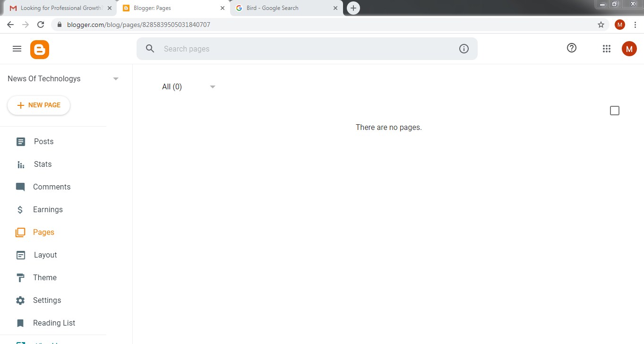Bookmark this page with star icon
The height and width of the screenshot is (344, 644).
pyautogui.click(x=601, y=25)
